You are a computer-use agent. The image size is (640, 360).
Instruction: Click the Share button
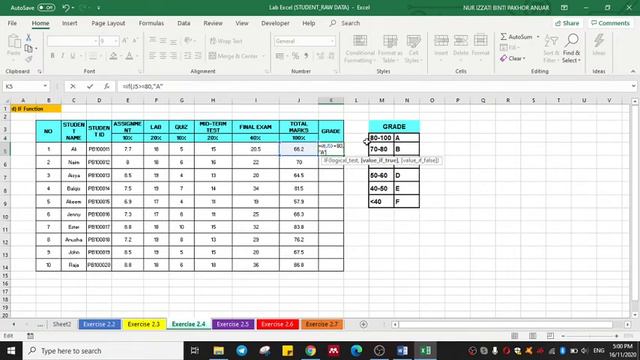coord(567,23)
